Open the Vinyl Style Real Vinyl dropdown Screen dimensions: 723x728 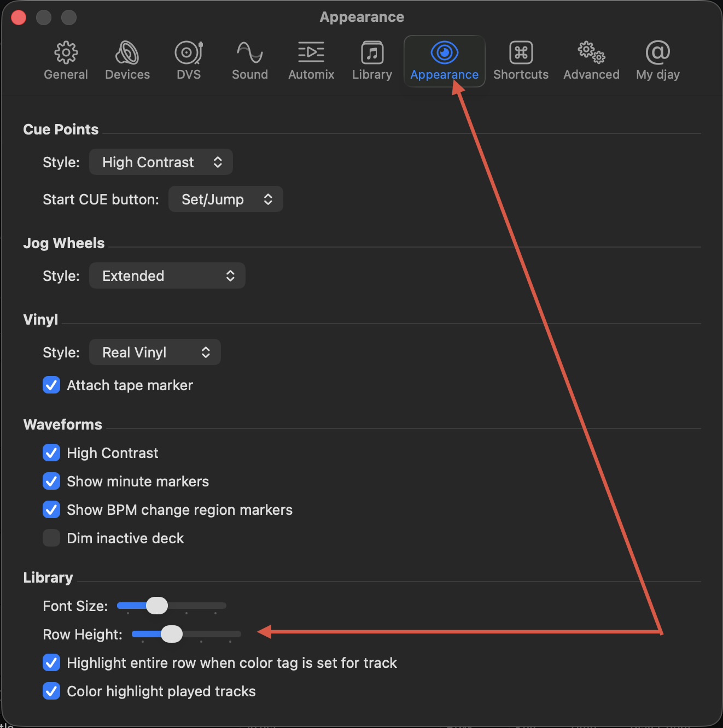coord(155,353)
